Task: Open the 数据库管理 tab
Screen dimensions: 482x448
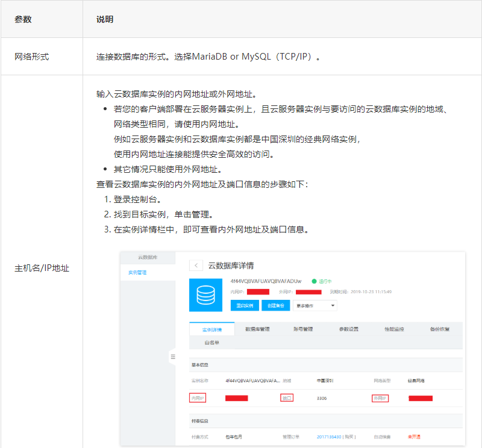Action: pos(257,329)
